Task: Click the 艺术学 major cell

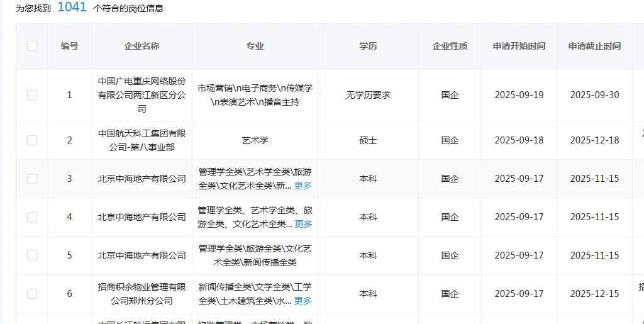Action: click(255, 140)
